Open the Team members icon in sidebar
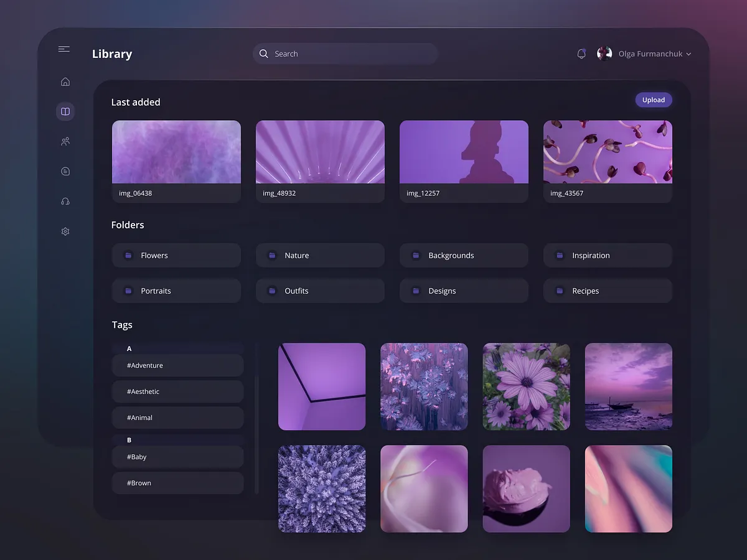The image size is (747, 560). [65, 141]
